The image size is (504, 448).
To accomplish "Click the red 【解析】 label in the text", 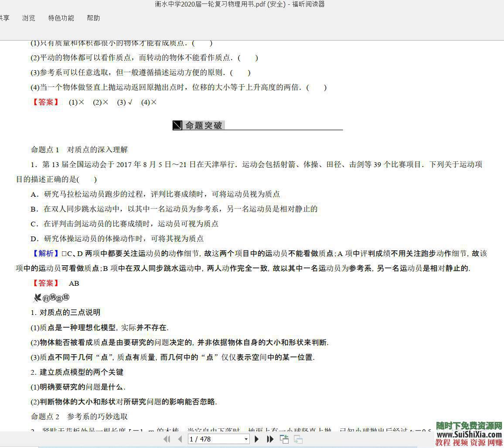I will 45,253.
